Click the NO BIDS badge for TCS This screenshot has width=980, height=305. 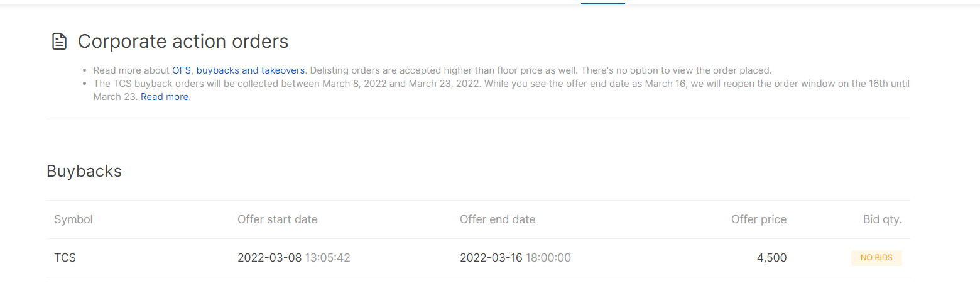[876, 258]
